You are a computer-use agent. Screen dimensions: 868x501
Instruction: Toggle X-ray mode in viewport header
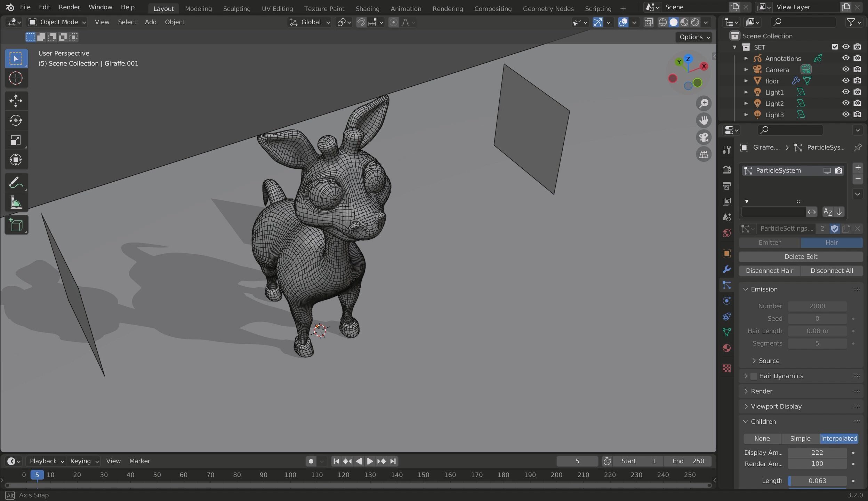coord(649,22)
